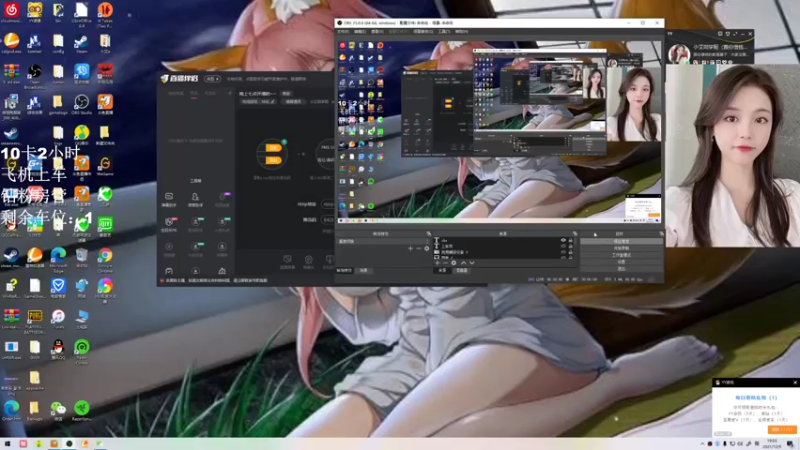Pop out the OBS controls dock
The height and width of the screenshot is (450, 800).
point(661,233)
